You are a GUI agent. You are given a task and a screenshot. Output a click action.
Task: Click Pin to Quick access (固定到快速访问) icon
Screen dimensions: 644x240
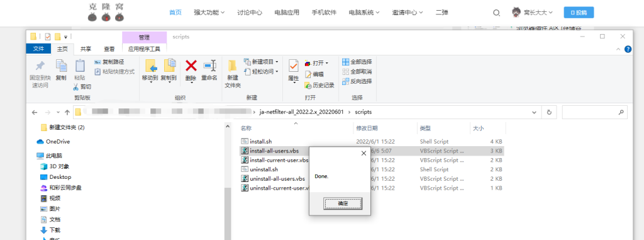[x=40, y=66]
